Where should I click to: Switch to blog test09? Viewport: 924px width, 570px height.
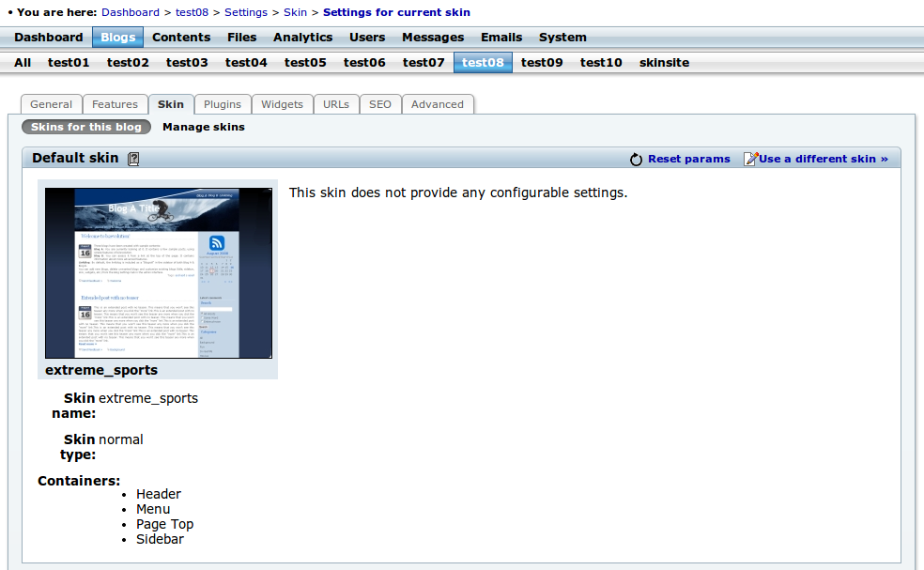coord(542,63)
